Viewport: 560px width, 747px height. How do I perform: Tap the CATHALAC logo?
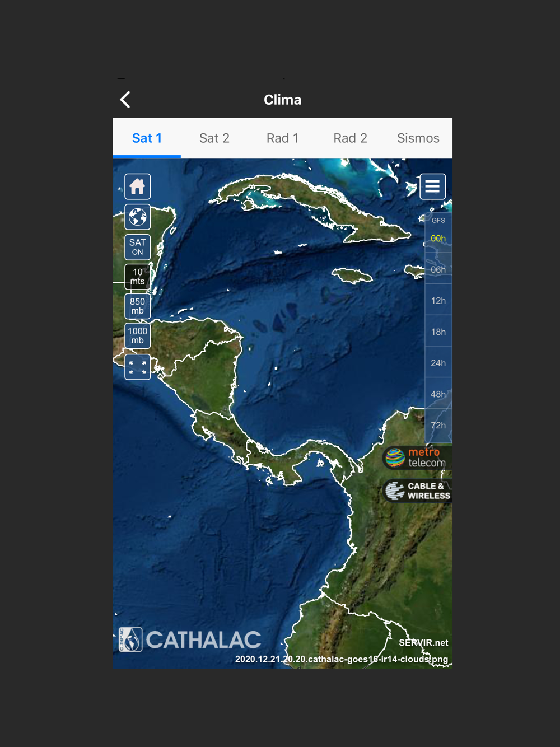[x=190, y=639]
